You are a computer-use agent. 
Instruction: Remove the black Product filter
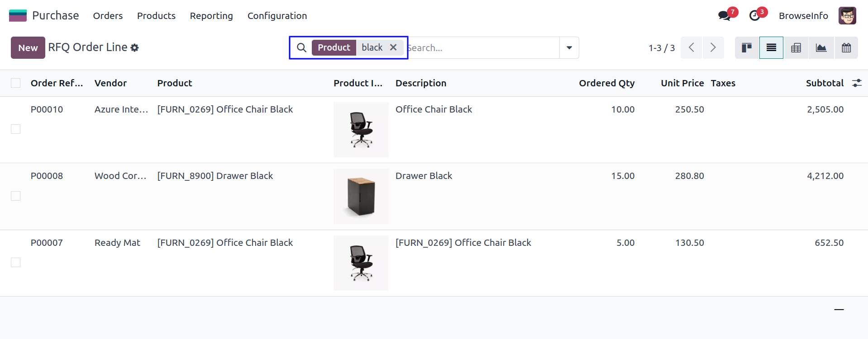point(393,47)
